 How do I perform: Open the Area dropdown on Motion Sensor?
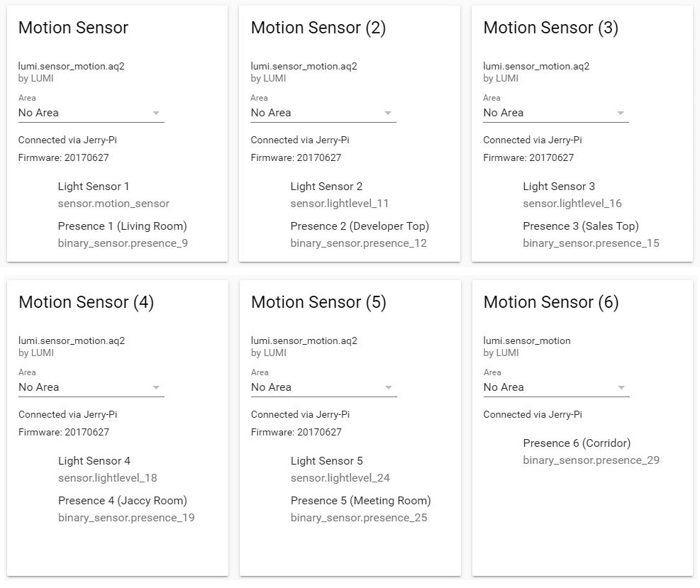click(x=156, y=113)
